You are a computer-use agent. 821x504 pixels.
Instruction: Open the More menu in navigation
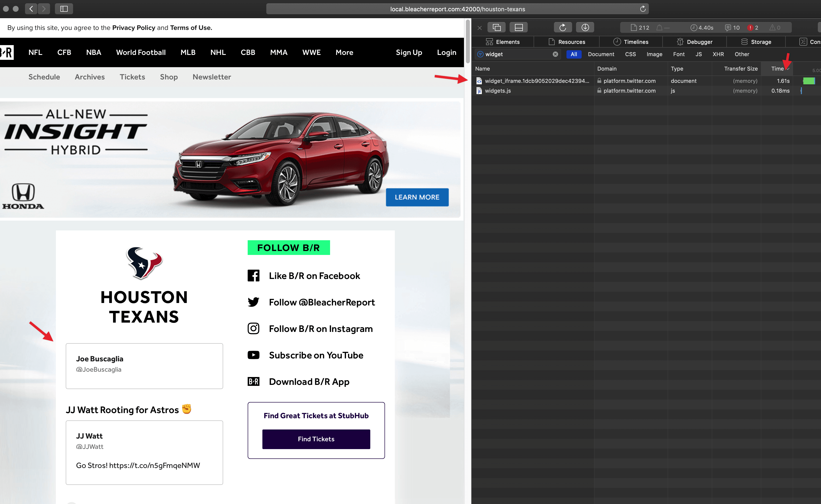(x=344, y=52)
